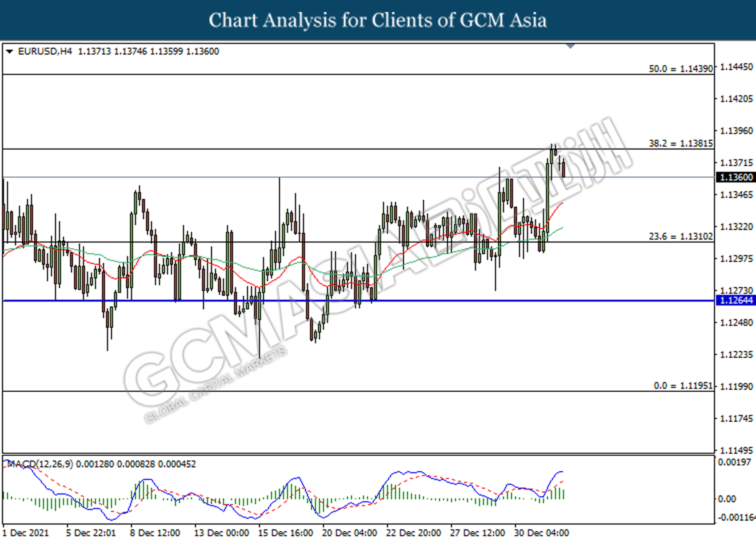Image resolution: width=756 pixels, height=540 pixels.
Task: Click the '15 Dec 16:00' time label
Action: pos(285,533)
